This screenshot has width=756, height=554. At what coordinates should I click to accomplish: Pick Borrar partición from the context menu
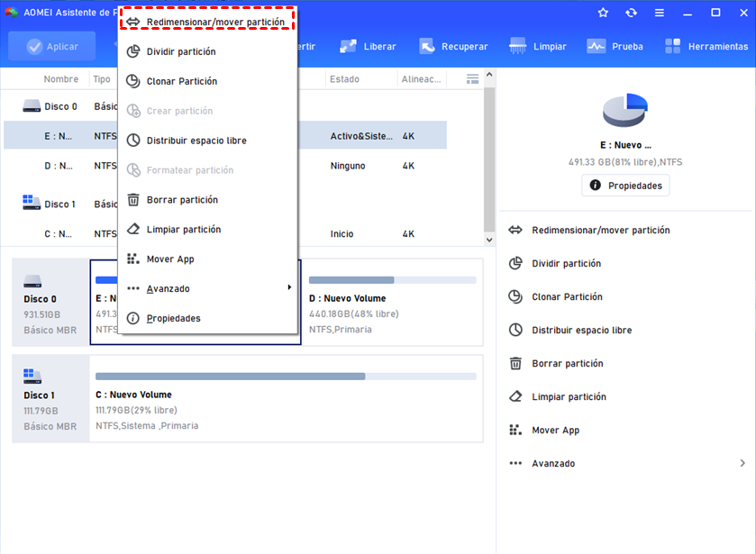(x=207, y=200)
